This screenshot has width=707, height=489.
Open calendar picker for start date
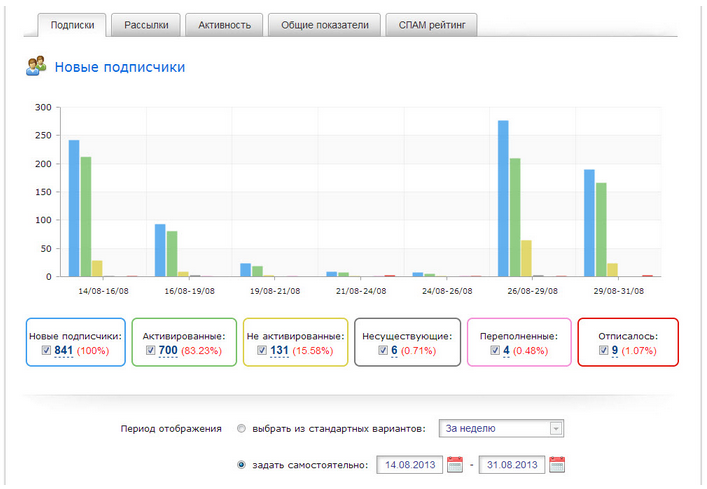coord(455,465)
